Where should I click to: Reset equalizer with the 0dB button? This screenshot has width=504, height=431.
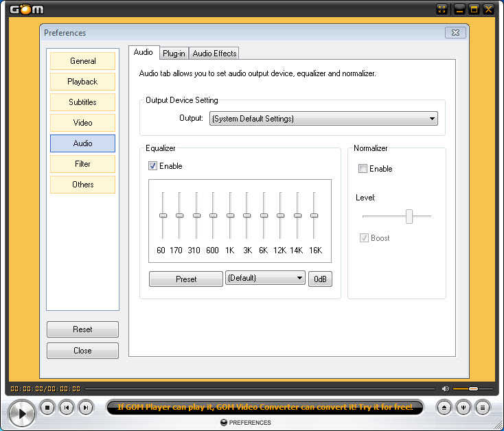coord(320,279)
